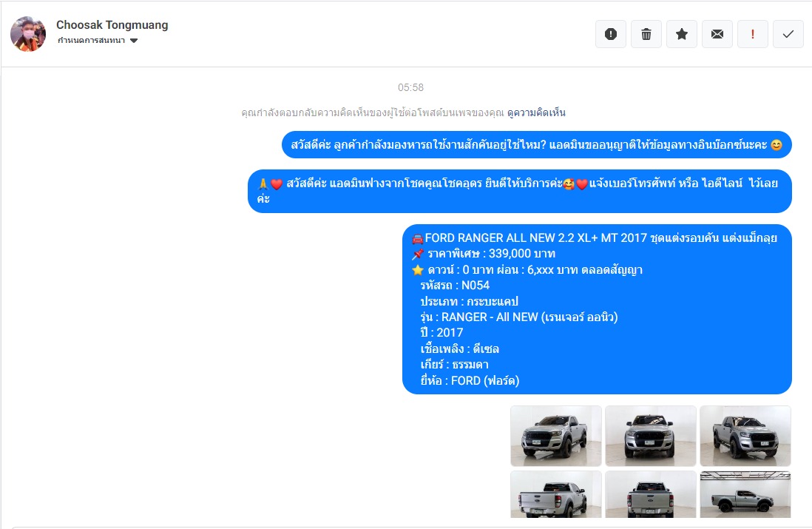This screenshot has height=529, width=812.
Task: Mark conversation as spam with exclamation circle icon
Action: tap(611, 34)
